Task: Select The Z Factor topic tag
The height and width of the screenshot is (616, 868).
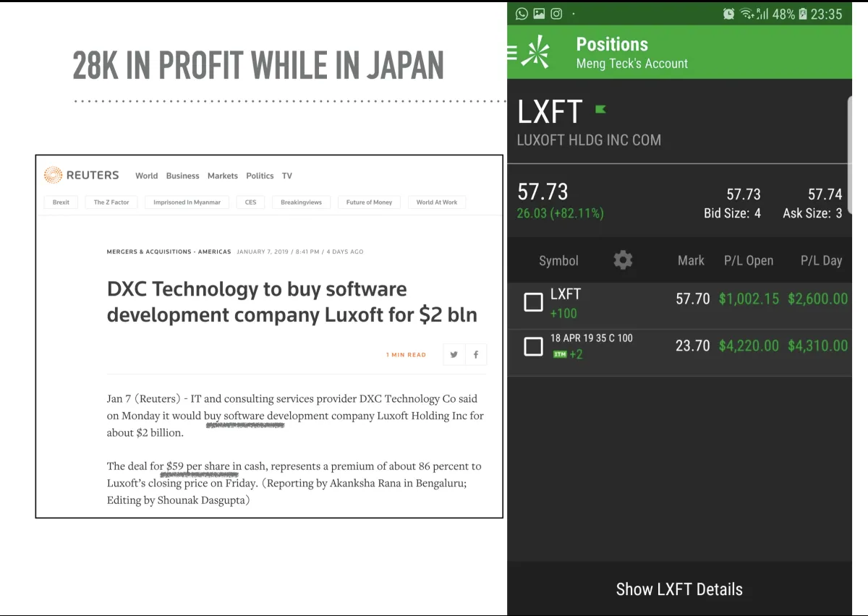Action: click(111, 202)
